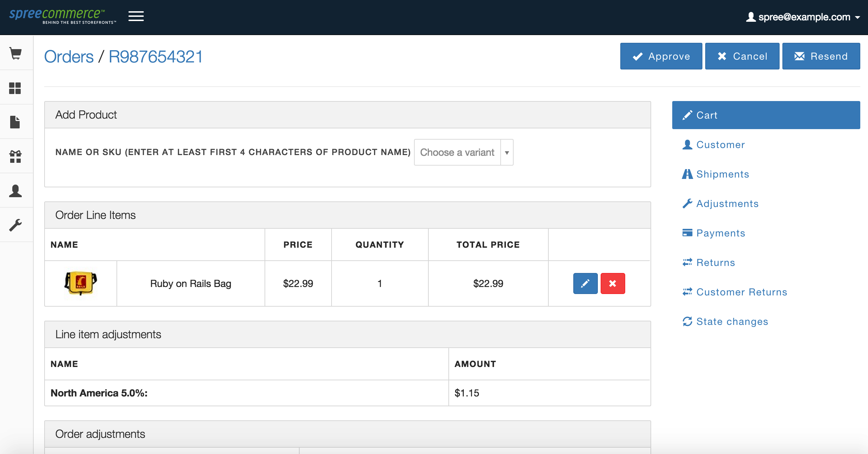Click the variant dropdown arrow
This screenshot has height=454, width=868.
[507, 153]
